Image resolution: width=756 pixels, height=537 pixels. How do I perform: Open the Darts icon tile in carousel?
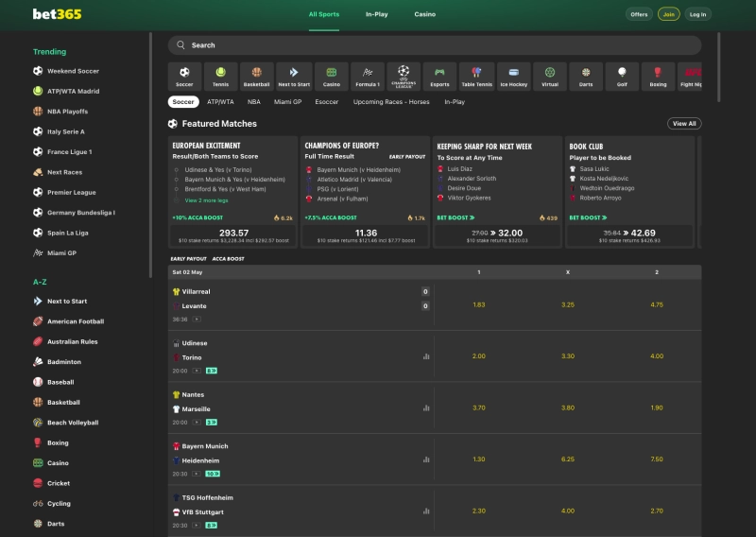(x=586, y=77)
